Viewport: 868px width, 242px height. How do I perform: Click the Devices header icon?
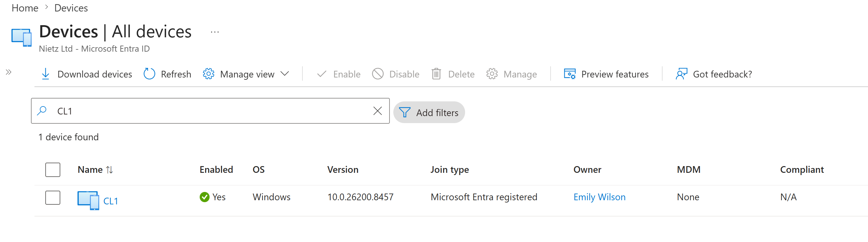pyautogui.click(x=22, y=38)
